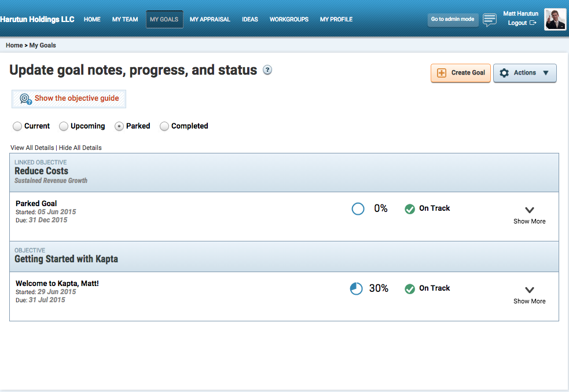Open the Actions dropdown arrow
The height and width of the screenshot is (392, 569).
pyautogui.click(x=546, y=73)
